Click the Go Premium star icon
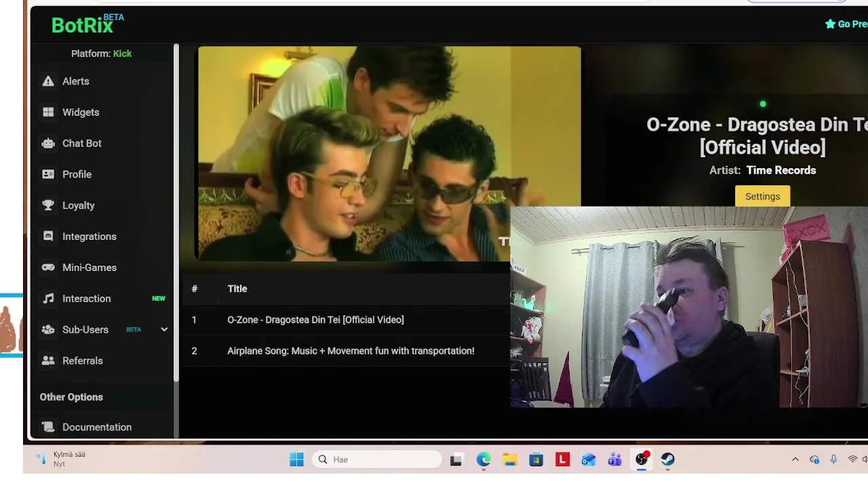This screenshot has height=488, width=868. click(830, 24)
